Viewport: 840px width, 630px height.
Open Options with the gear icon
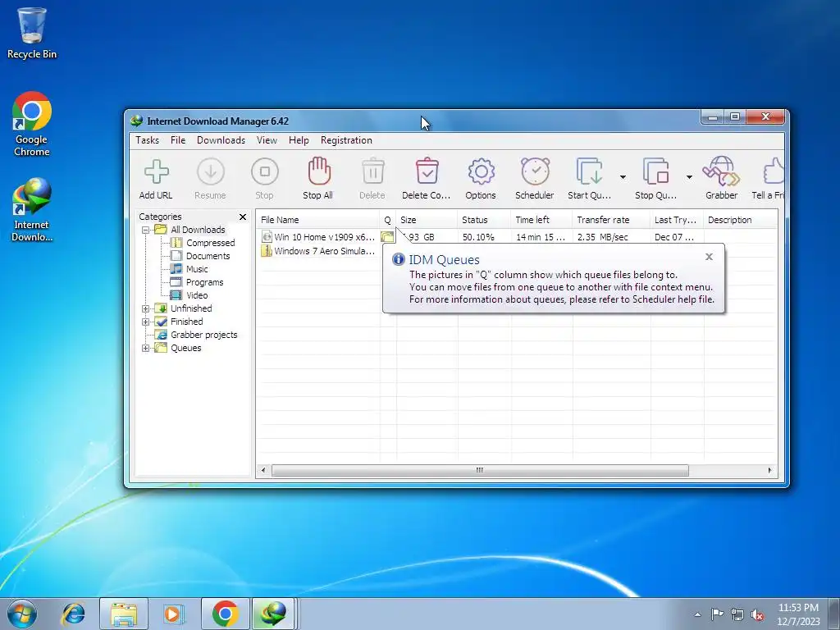[481, 171]
